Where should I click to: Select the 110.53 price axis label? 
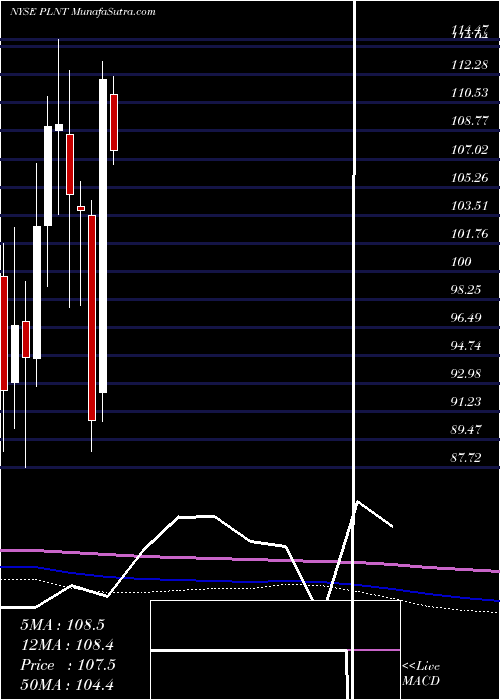(x=469, y=93)
